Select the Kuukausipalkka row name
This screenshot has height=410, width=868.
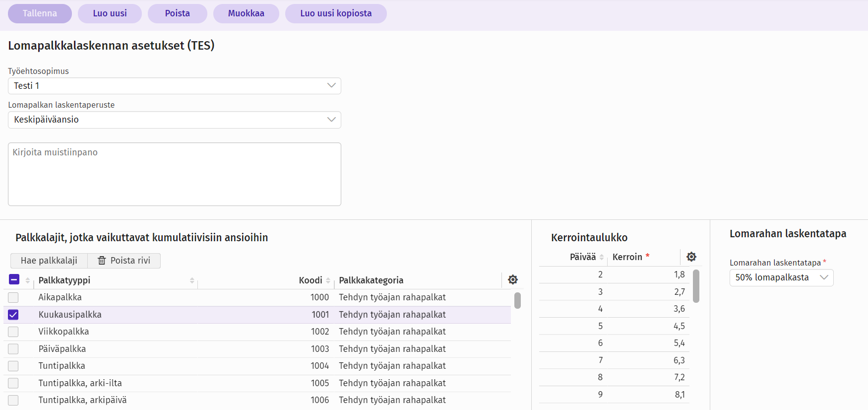click(x=70, y=315)
